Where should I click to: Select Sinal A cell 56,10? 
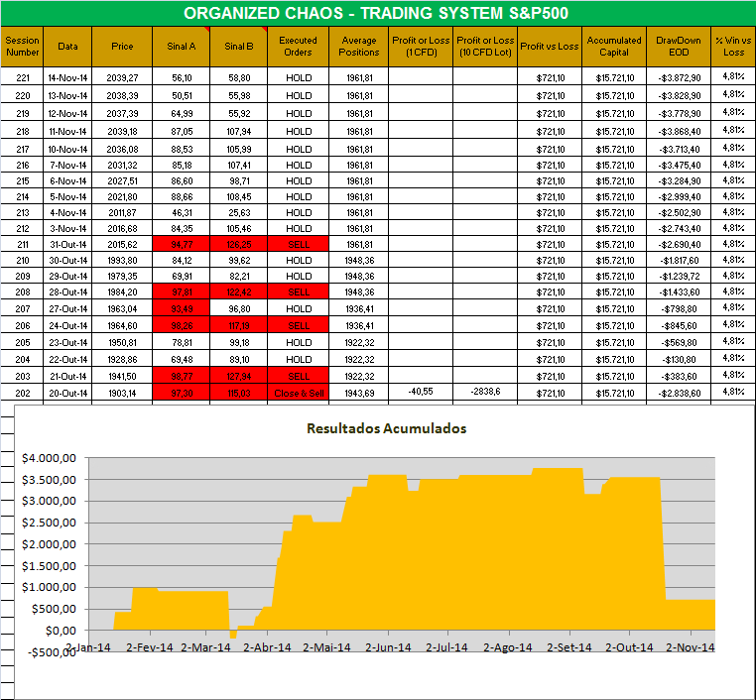tap(182, 77)
